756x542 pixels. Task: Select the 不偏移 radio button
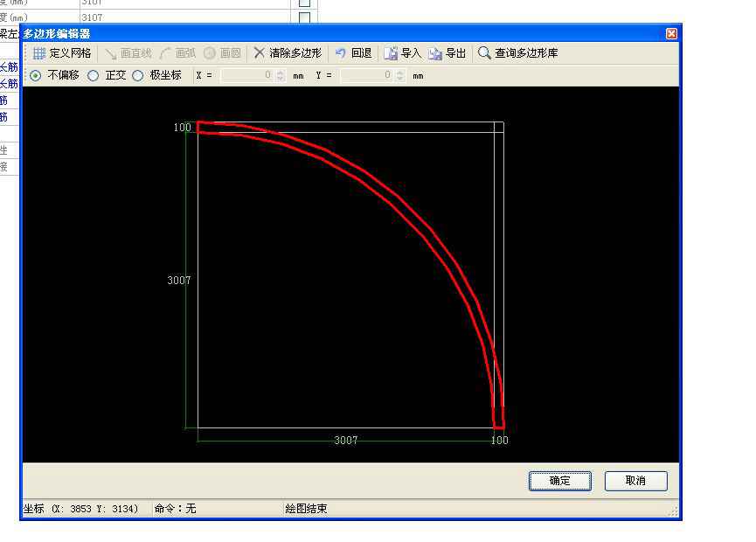35,76
